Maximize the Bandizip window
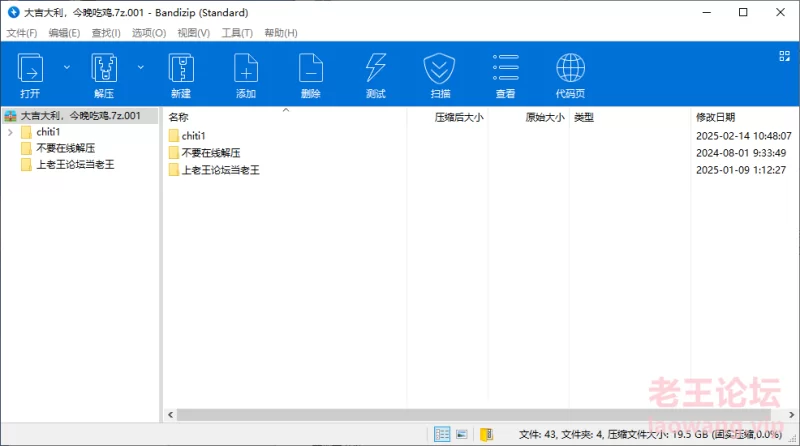This screenshot has width=800, height=446. pos(743,12)
